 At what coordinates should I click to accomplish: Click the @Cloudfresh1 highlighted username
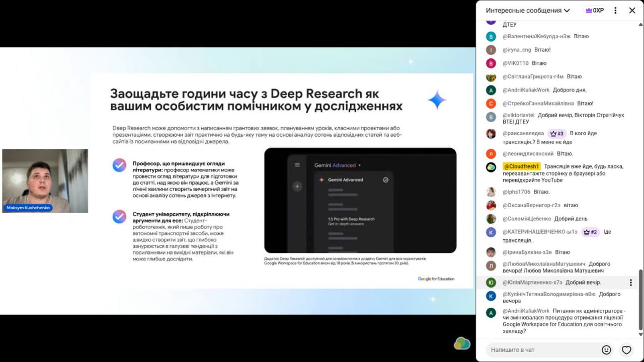click(x=521, y=166)
